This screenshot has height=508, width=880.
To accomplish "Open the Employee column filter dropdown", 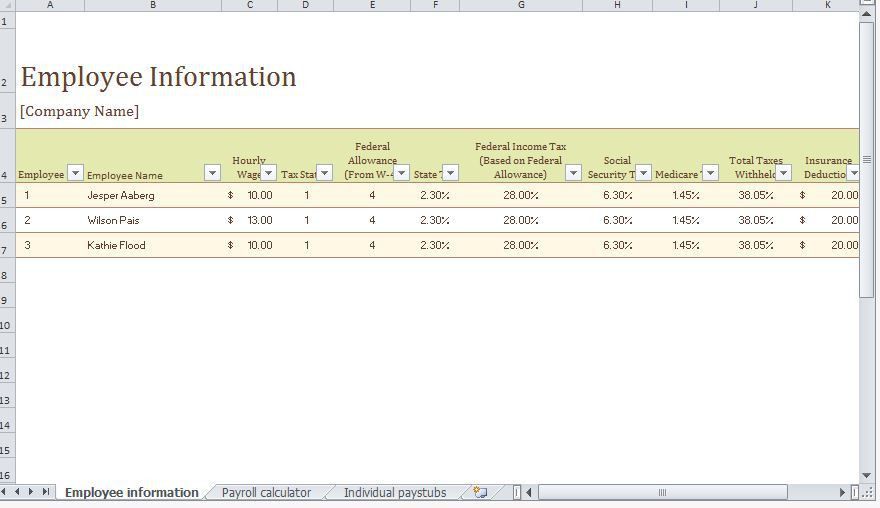I will [75, 173].
